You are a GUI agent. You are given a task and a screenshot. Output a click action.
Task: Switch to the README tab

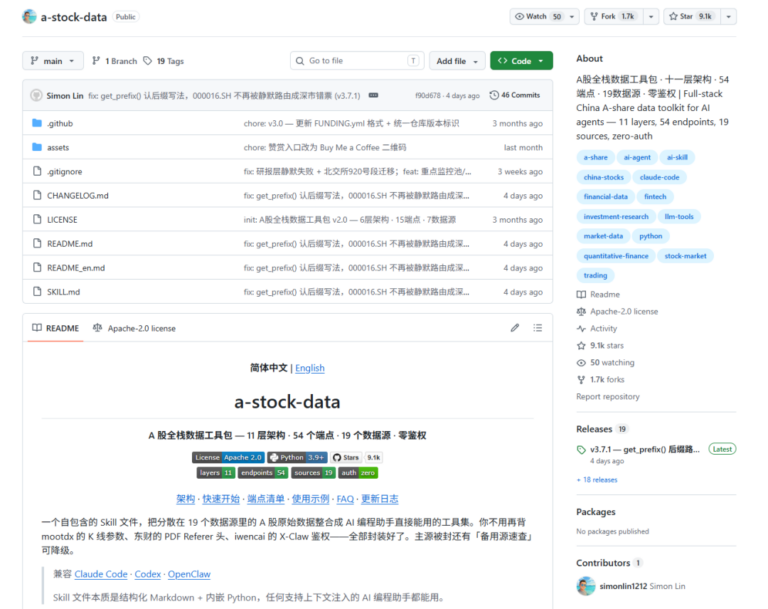click(55, 328)
